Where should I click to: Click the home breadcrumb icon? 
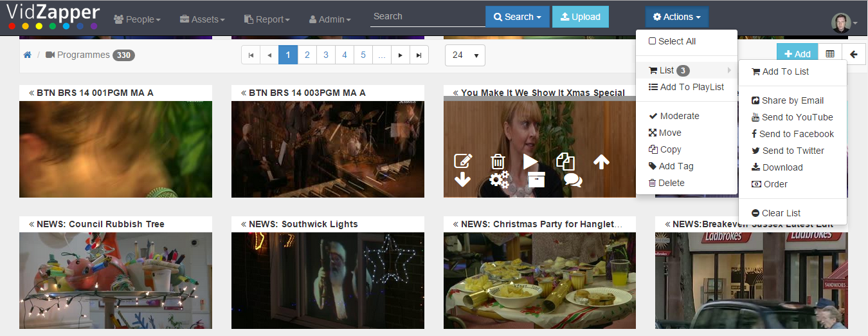coord(27,55)
